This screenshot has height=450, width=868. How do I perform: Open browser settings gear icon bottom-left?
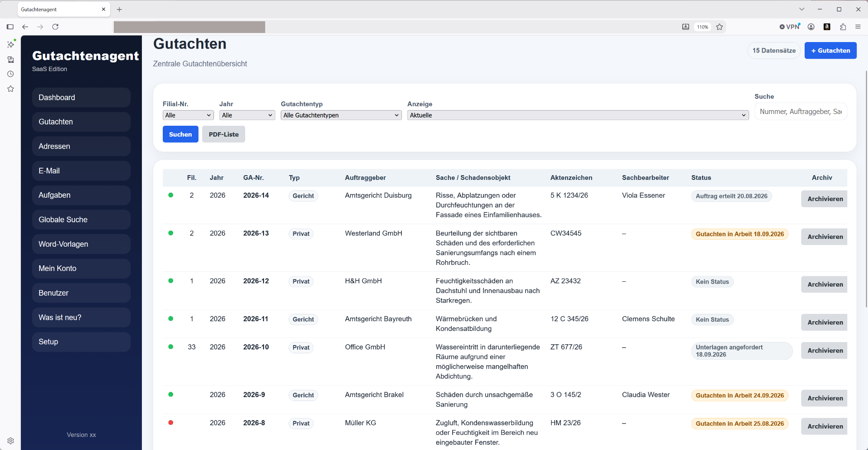point(10,441)
